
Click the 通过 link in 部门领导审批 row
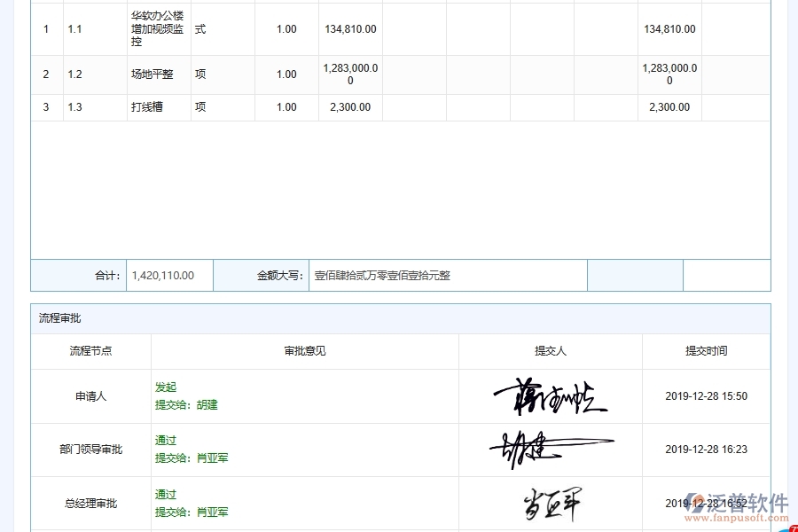click(165, 440)
